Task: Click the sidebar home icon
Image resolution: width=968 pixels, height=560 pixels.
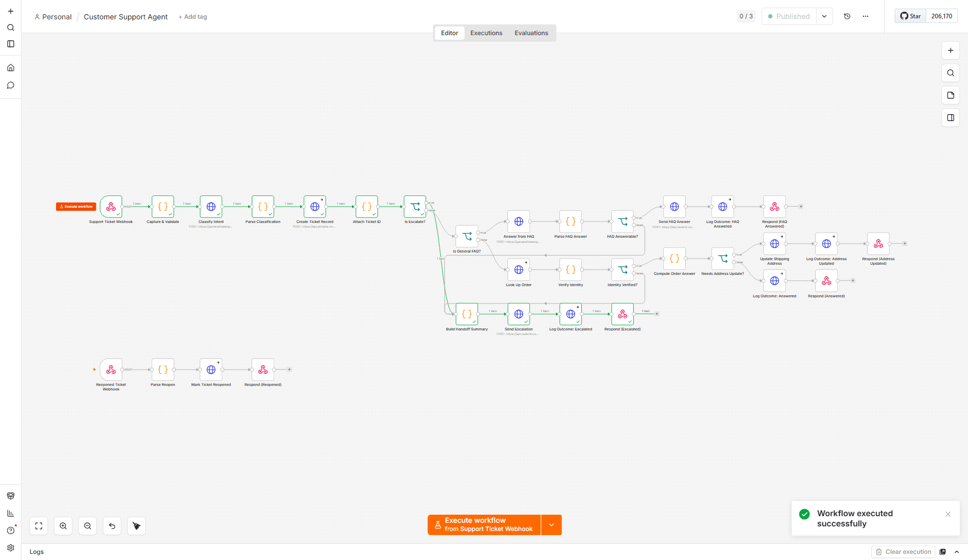Action: click(x=11, y=68)
